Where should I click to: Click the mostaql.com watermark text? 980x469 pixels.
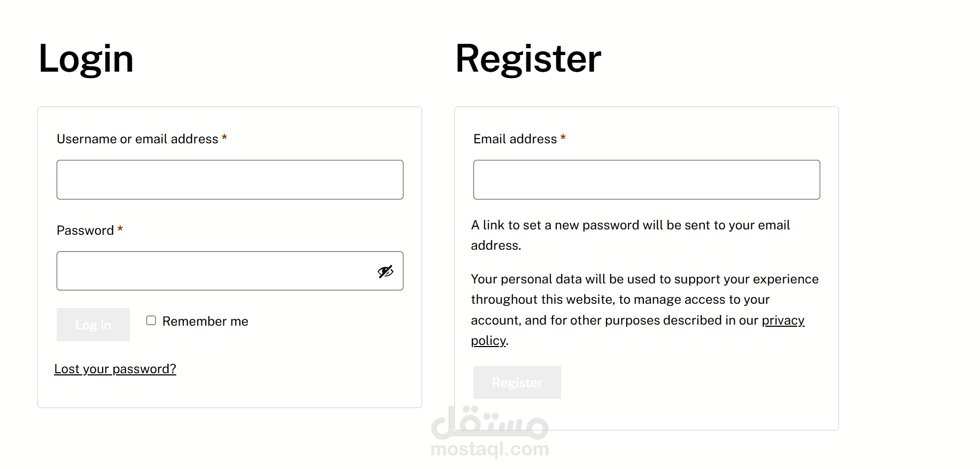[x=489, y=449]
